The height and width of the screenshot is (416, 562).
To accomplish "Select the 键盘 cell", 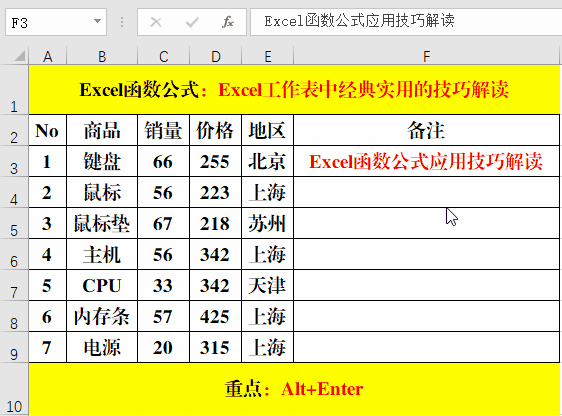I will 102,161.
